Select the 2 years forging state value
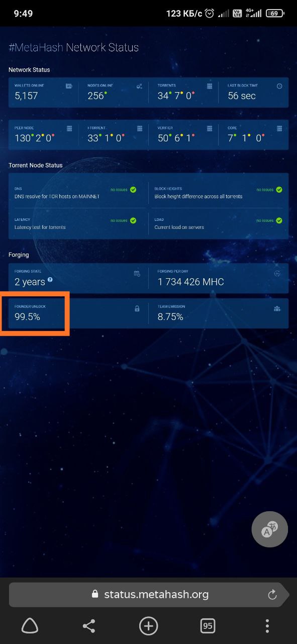 point(30,282)
